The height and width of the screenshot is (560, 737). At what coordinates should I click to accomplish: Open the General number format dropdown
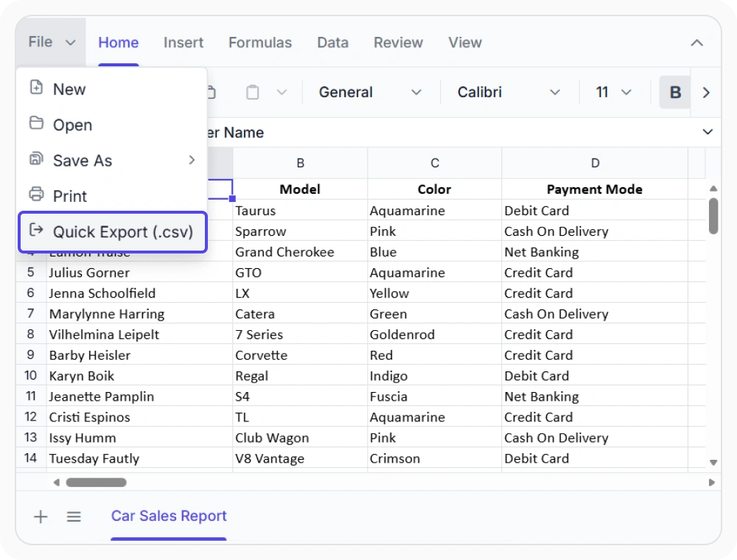point(370,93)
